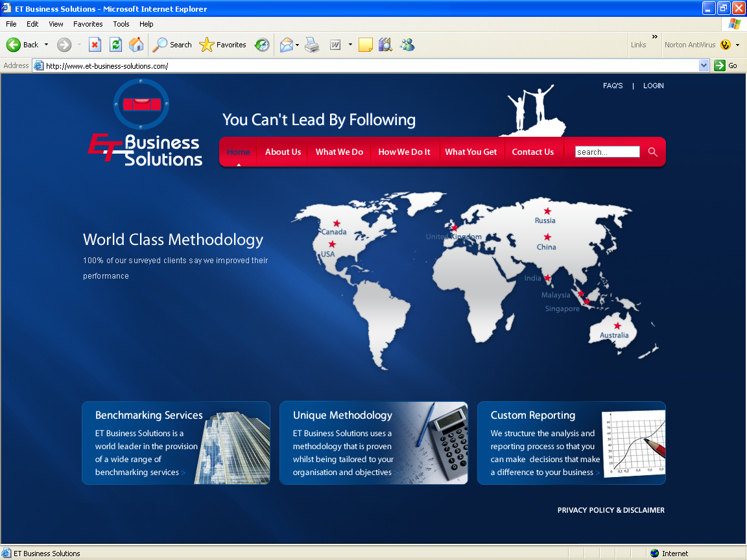
Task: Click the LOGIN link
Action: tap(653, 86)
